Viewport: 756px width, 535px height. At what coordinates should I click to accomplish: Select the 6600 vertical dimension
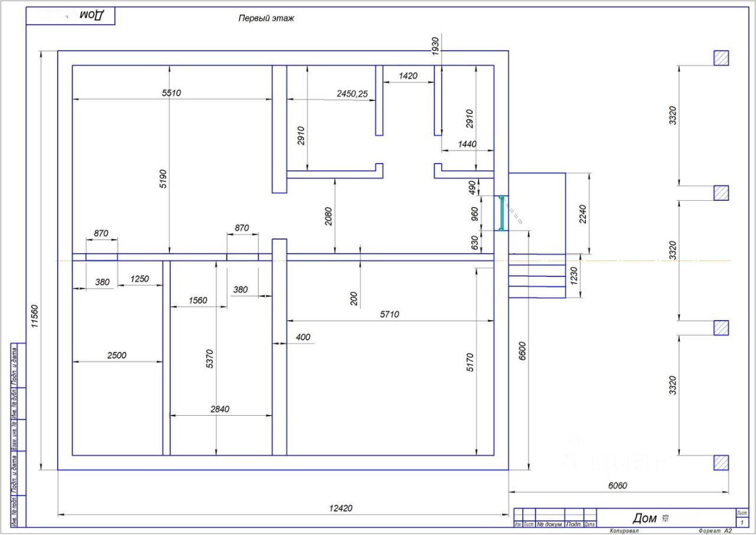tap(522, 353)
